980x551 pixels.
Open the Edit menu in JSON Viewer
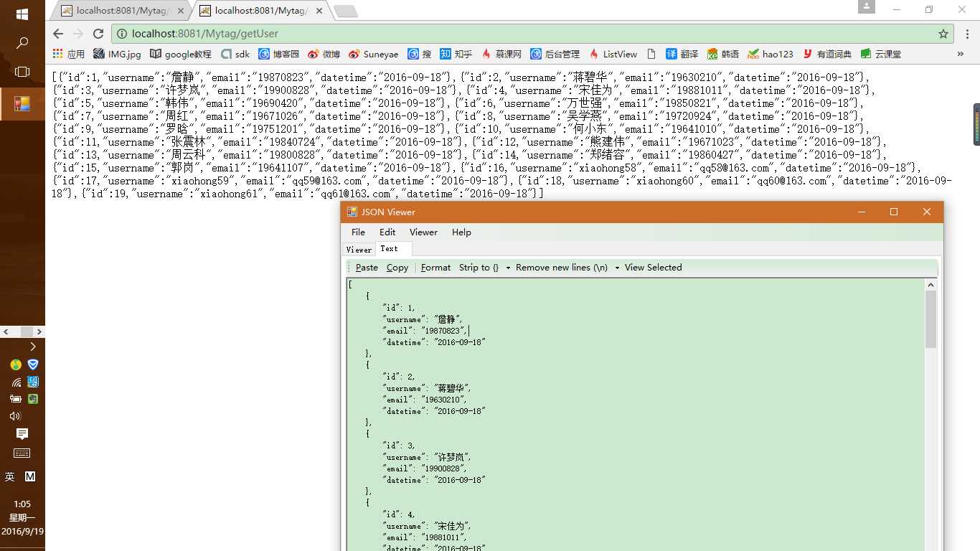[387, 232]
